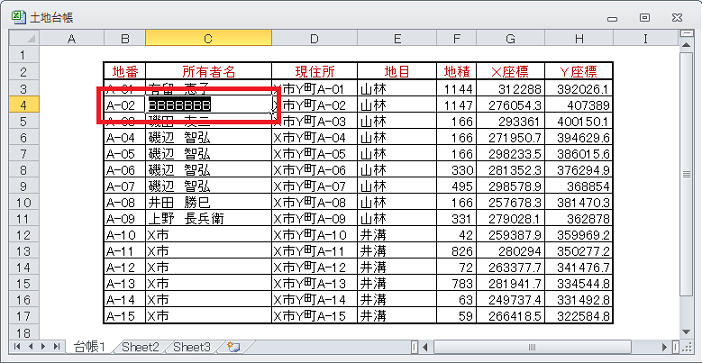Select column I header
Screen dimensions: 702x363
click(645, 38)
